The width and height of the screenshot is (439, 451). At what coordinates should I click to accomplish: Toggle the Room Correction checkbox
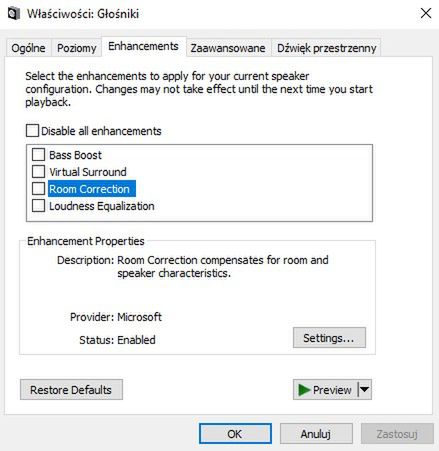pyautogui.click(x=38, y=189)
